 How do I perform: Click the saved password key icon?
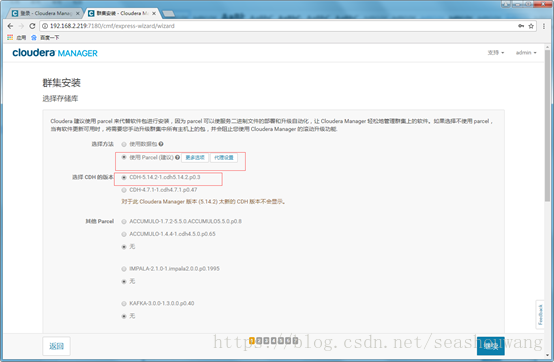coord(521,26)
